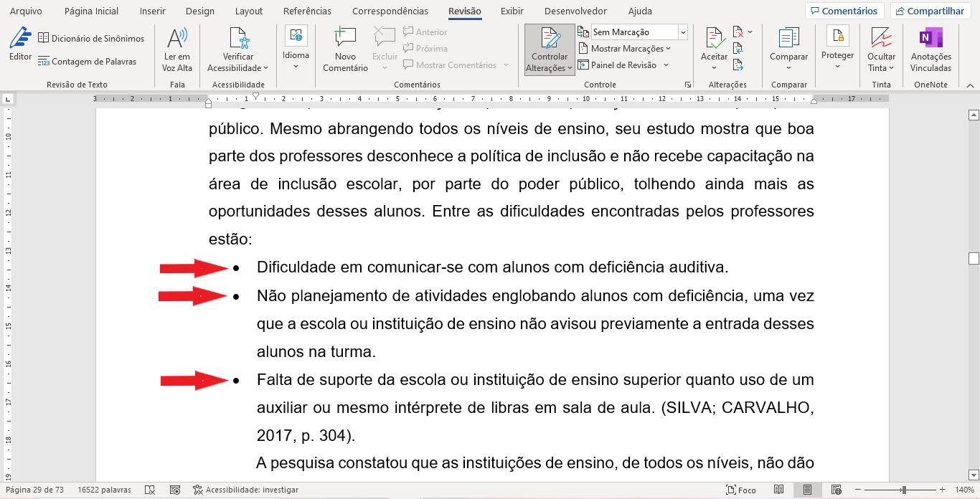Expand Mostrar Comentários dropdown arrow
The width and height of the screenshot is (980, 499).
[x=506, y=65]
